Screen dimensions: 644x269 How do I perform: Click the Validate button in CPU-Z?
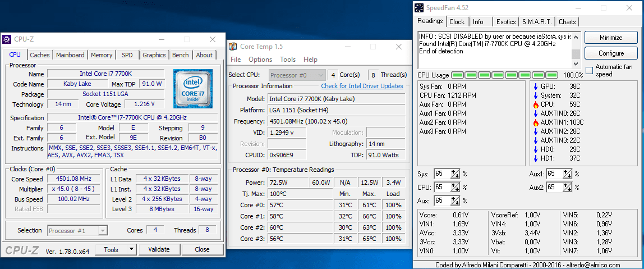(x=159, y=249)
